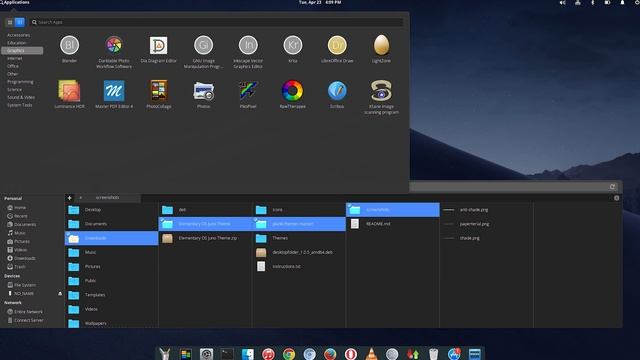Select the Sound & Video category
This screenshot has width=640, height=360.
pyautogui.click(x=21, y=97)
